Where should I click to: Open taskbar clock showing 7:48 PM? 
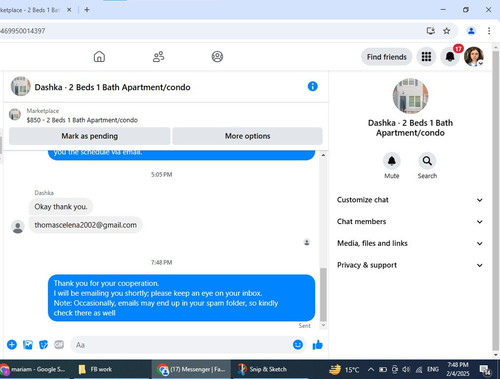click(458, 369)
